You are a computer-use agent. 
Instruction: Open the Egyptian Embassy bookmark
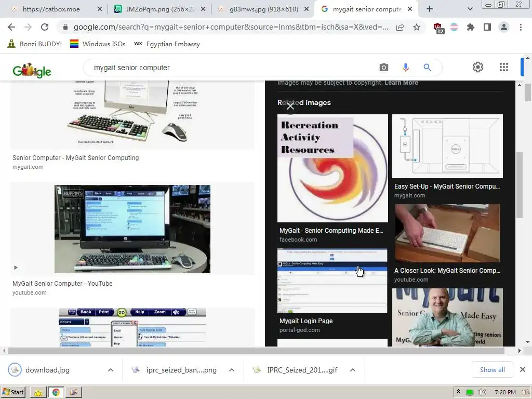[167, 44]
